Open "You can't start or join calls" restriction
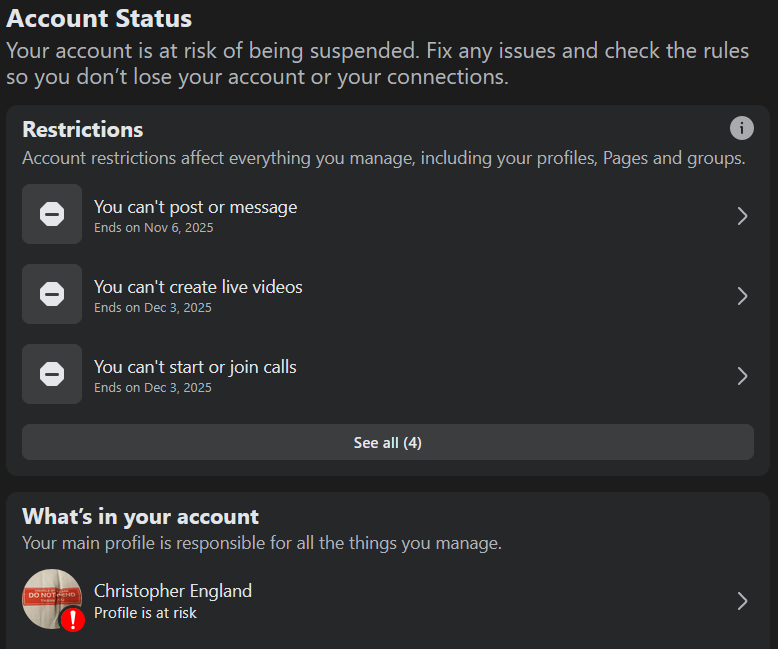Image resolution: width=778 pixels, height=649 pixels. (195, 367)
